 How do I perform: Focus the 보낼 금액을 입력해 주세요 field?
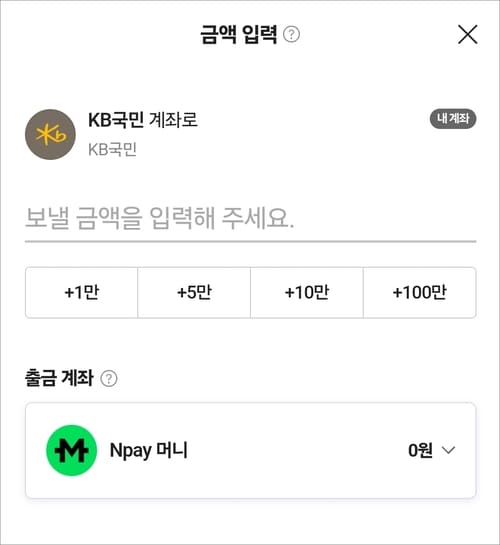point(250,218)
